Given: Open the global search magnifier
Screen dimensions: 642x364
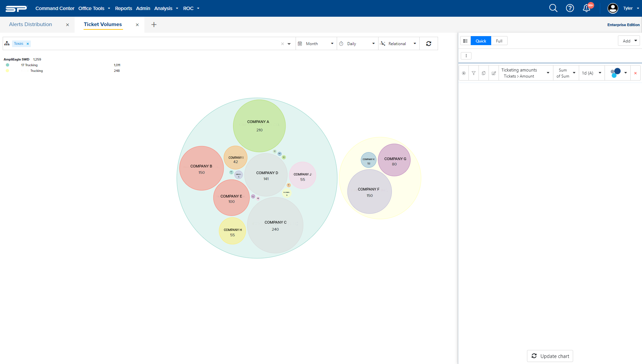Looking at the screenshot, I should (x=553, y=8).
